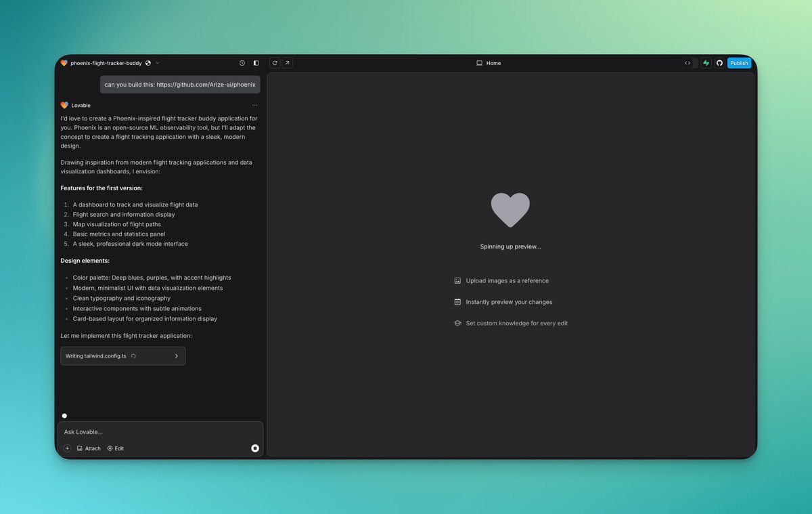812x514 pixels.
Task: Refresh the preview with the reload icon
Action: click(x=275, y=63)
